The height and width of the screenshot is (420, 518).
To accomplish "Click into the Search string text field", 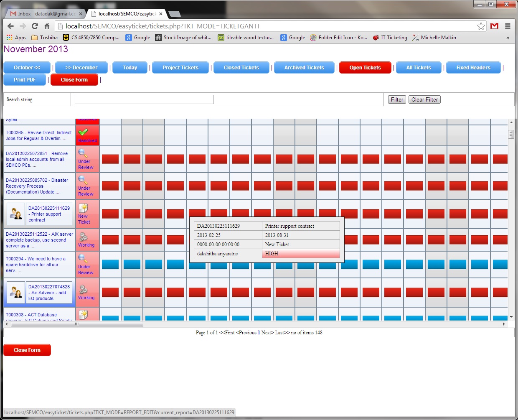I will pyautogui.click(x=144, y=99).
